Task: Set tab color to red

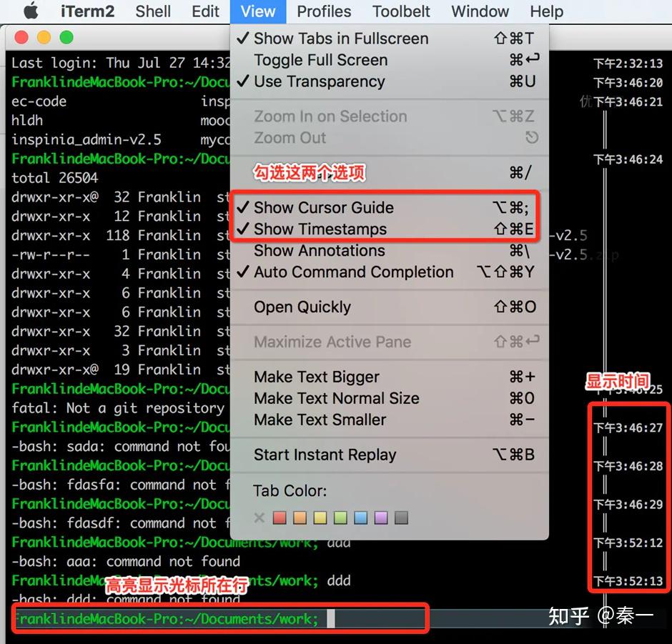Action: [279, 517]
